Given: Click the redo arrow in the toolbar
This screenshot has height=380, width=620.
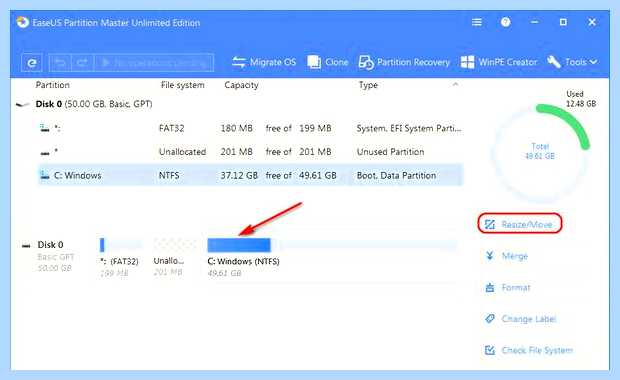Looking at the screenshot, I should tap(82, 62).
